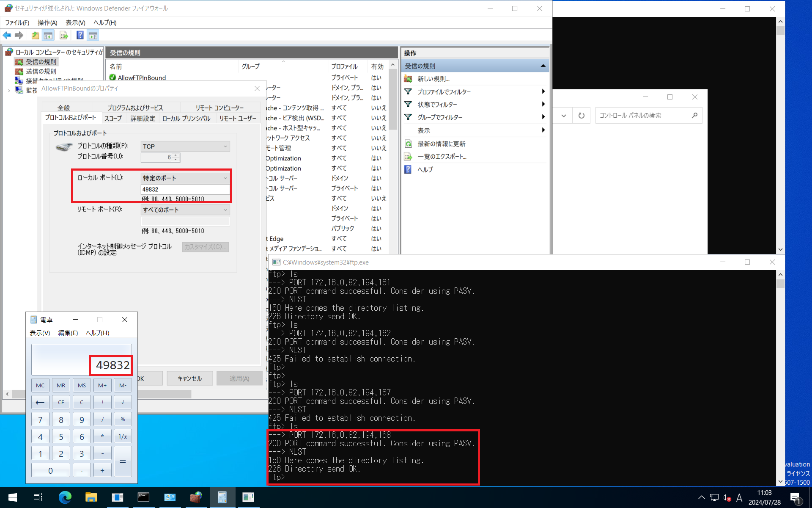Image resolution: width=812 pixels, height=508 pixels.
Task: Click the local port 49832 input field
Action: tap(185, 190)
